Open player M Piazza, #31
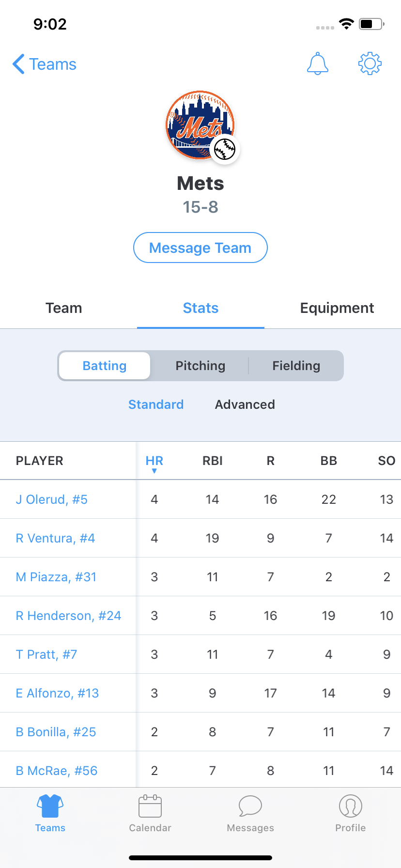Screen dimensions: 401x868 [x=56, y=577]
